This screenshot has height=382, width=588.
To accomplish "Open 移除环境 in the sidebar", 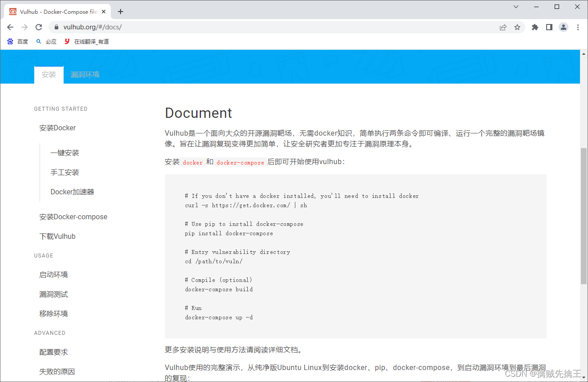I will coord(53,314).
